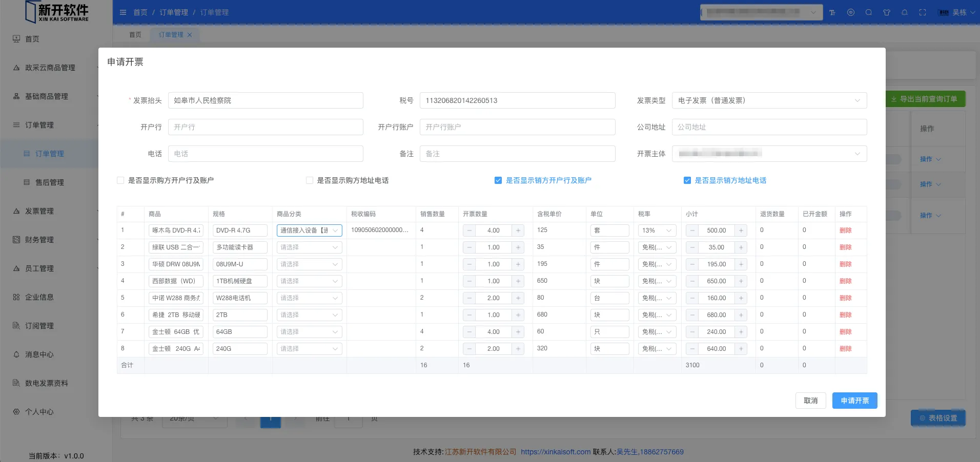The width and height of the screenshot is (980, 462).
Task: Click the theme shirt icon in header
Action: 887,12
